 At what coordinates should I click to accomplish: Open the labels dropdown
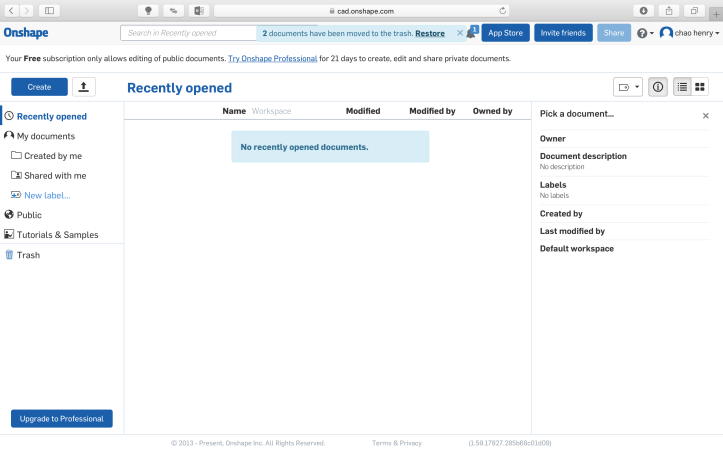(628, 87)
